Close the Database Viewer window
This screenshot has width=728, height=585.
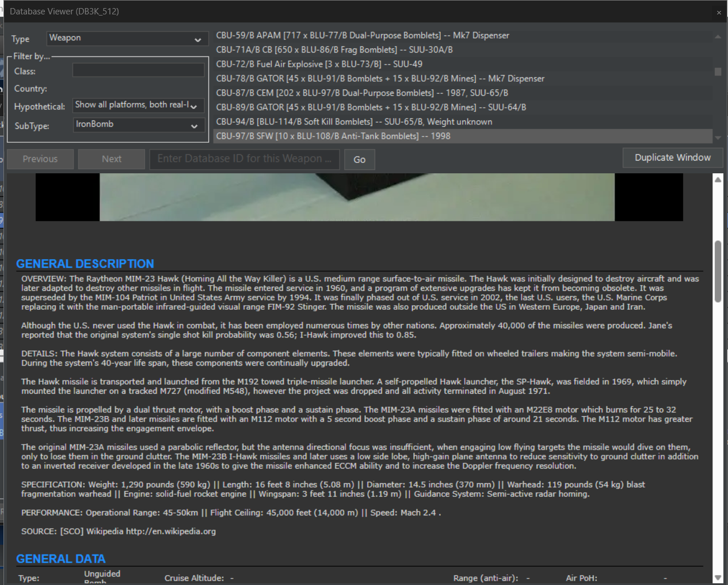tap(719, 12)
